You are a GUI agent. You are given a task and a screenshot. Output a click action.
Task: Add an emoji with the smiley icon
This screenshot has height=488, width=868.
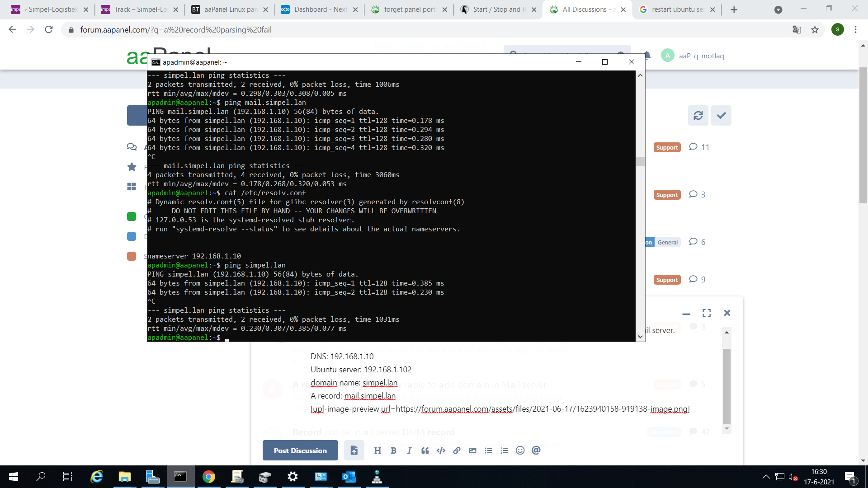520,450
